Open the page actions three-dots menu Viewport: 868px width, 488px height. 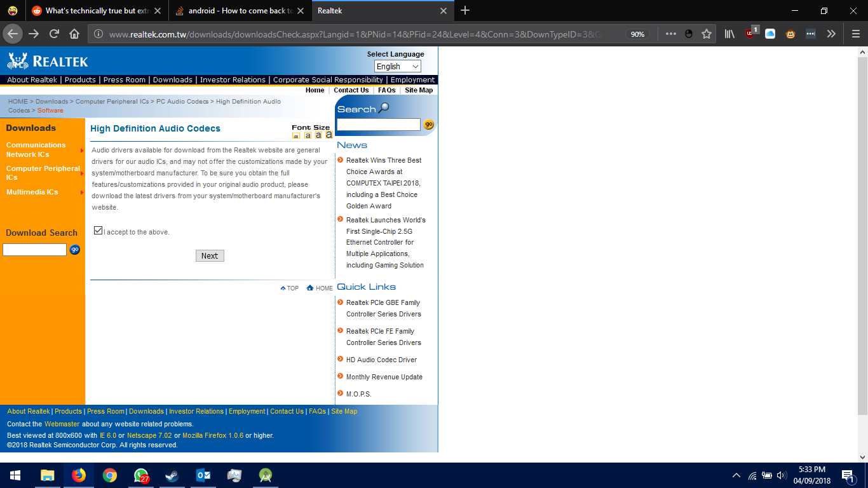click(671, 34)
